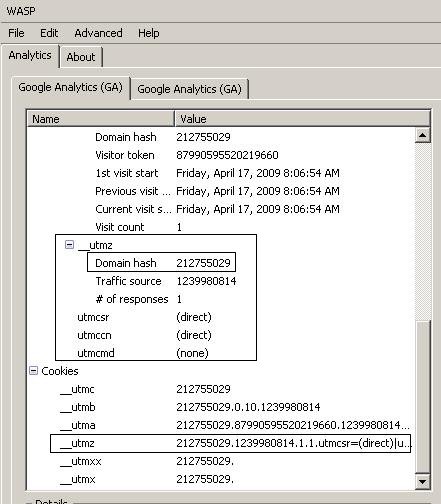Select the __utmx cookie row

pyautogui.click(x=221, y=479)
